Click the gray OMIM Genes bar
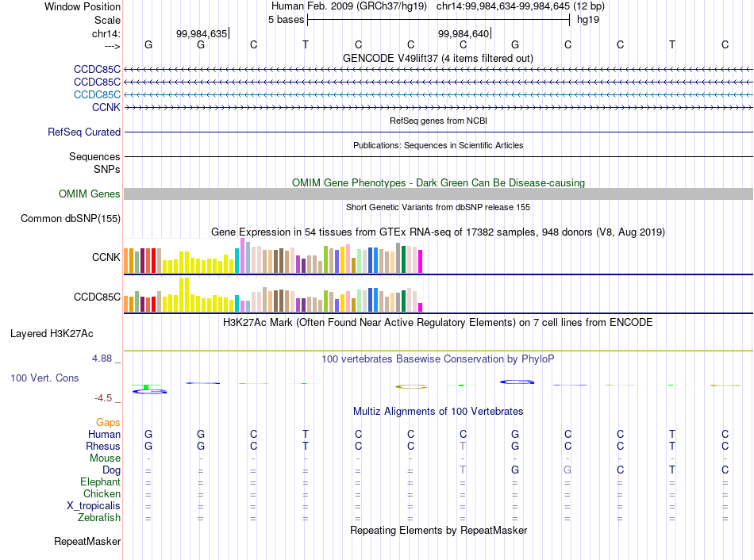The width and height of the screenshot is (754, 560). (439, 194)
